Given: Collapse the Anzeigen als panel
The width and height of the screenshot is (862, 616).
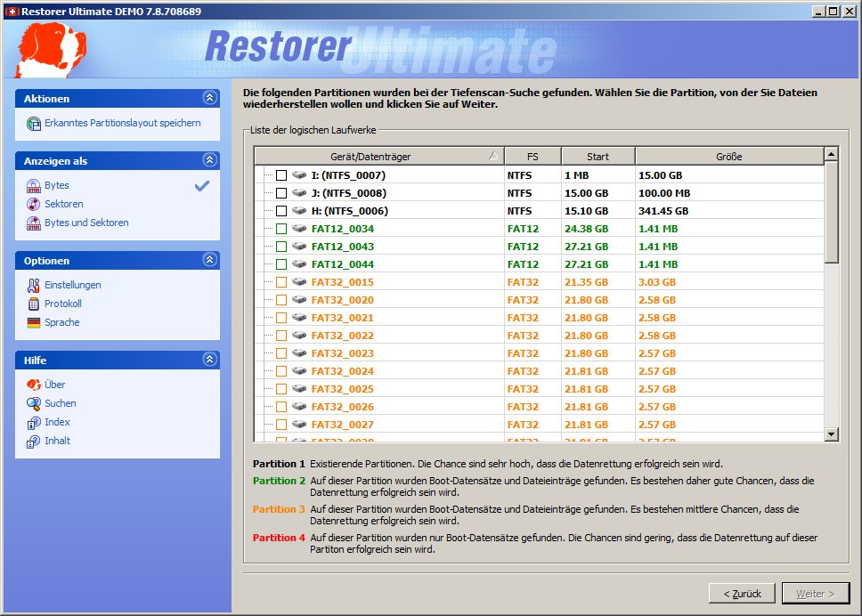Looking at the screenshot, I should coord(209,160).
